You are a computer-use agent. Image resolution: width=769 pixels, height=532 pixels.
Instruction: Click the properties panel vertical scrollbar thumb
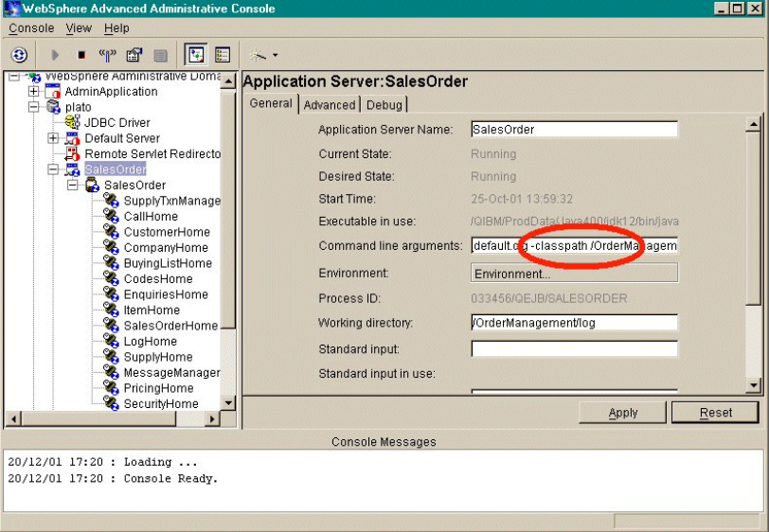tap(753, 218)
